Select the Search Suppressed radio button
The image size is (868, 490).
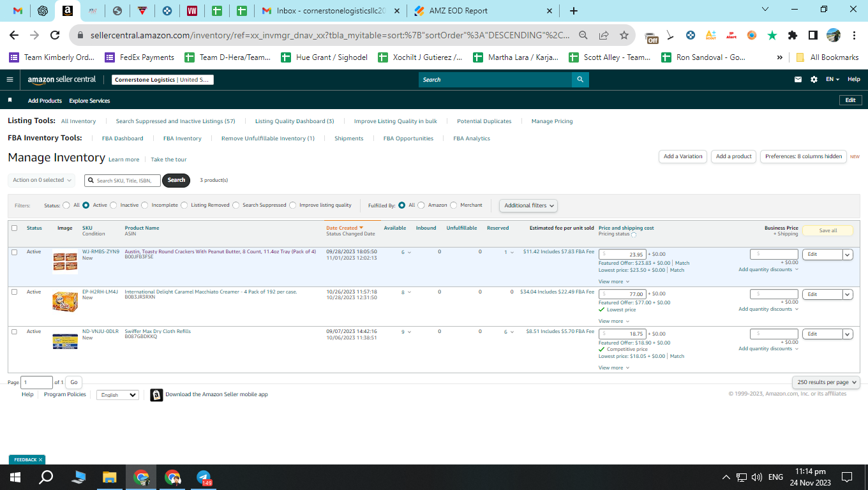click(236, 205)
